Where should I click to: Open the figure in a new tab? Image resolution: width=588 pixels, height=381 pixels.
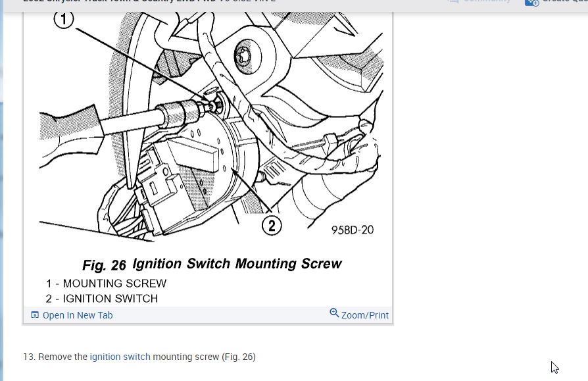(78, 315)
